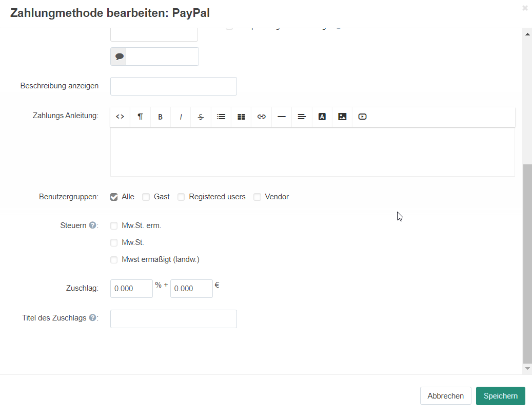Screen dimensions: 532x416
Task: Open text color tool in editor
Action: click(x=322, y=117)
